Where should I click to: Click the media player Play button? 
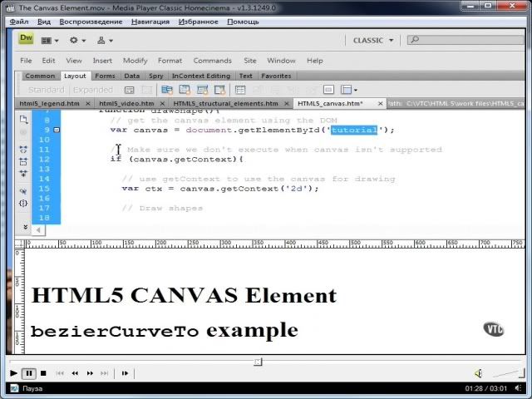point(13,373)
